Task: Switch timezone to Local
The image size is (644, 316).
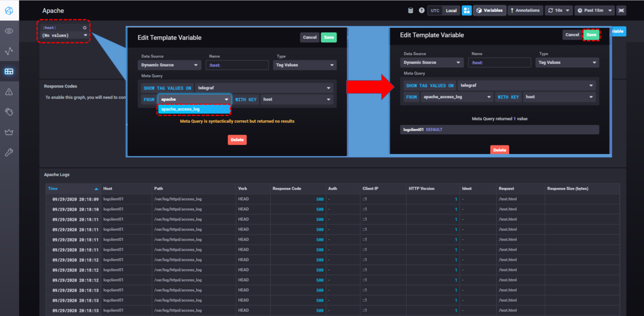Action: (x=451, y=10)
